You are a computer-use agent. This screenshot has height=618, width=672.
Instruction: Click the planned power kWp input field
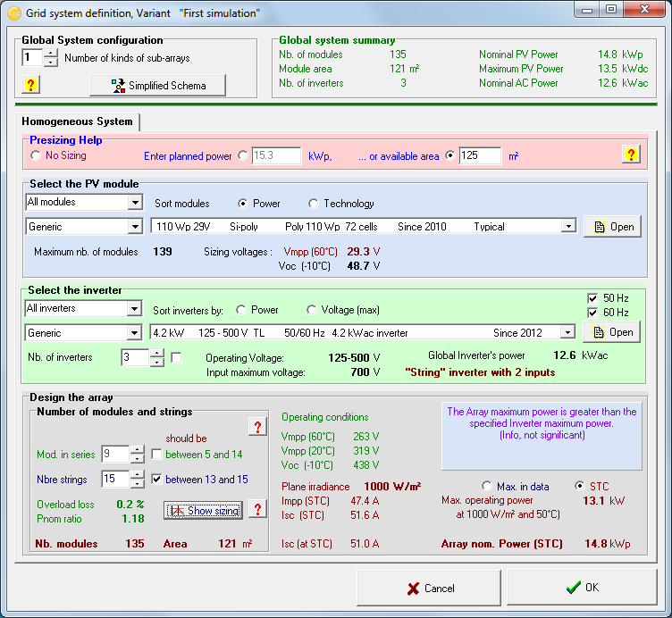tap(276, 155)
